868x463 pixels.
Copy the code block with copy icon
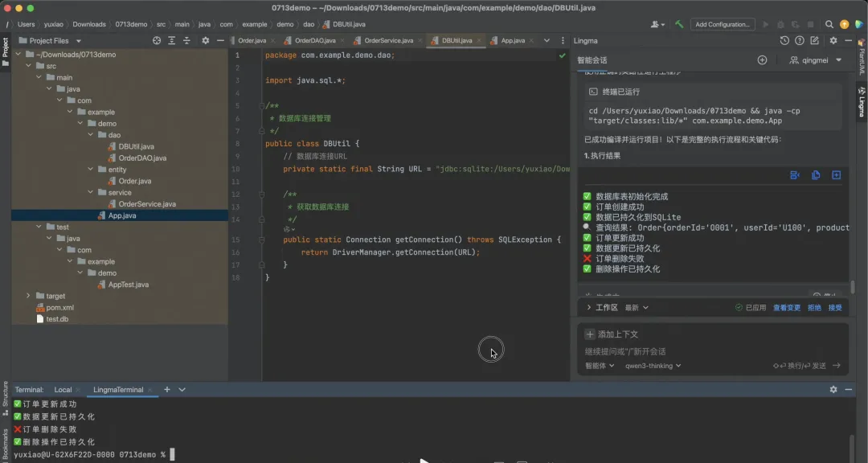coord(816,175)
